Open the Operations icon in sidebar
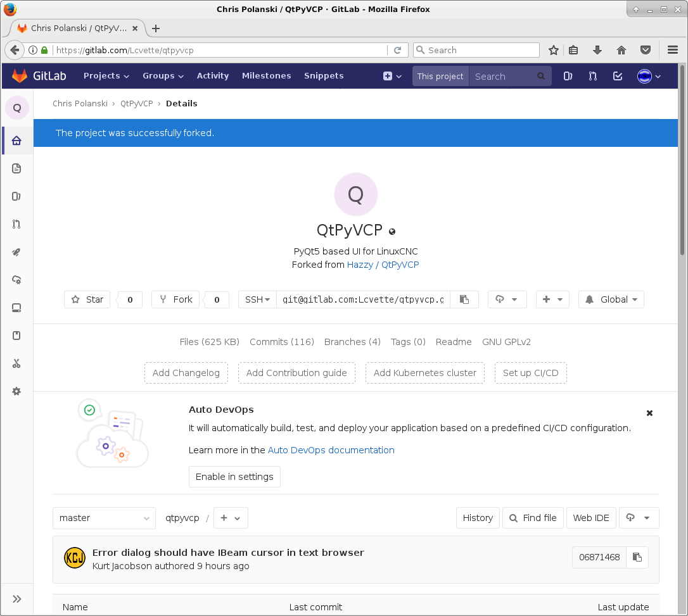 (16, 280)
